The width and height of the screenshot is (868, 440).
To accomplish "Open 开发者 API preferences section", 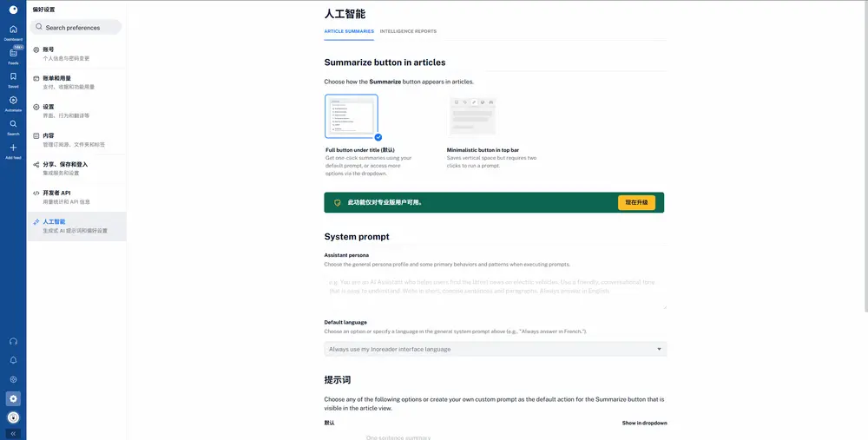I will click(x=76, y=198).
